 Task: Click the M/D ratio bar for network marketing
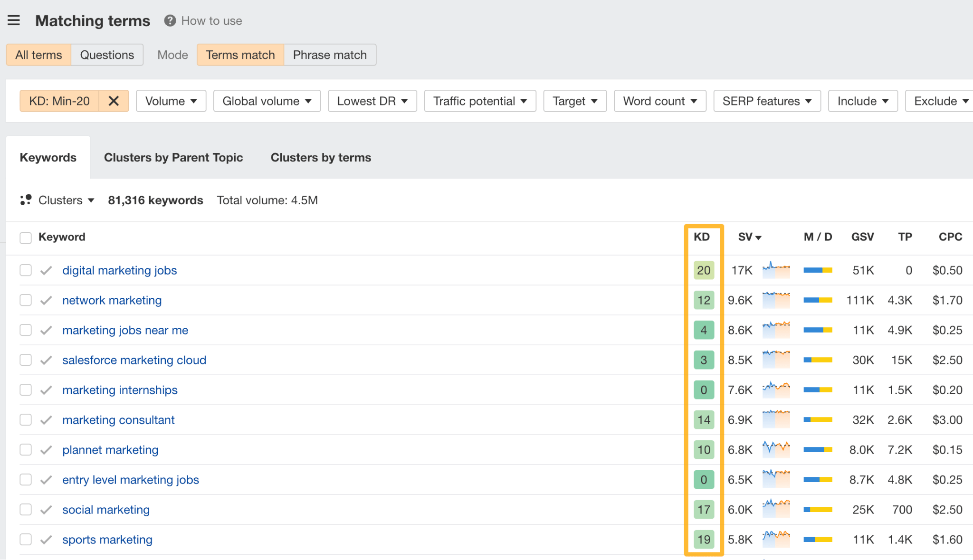coord(817,300)
